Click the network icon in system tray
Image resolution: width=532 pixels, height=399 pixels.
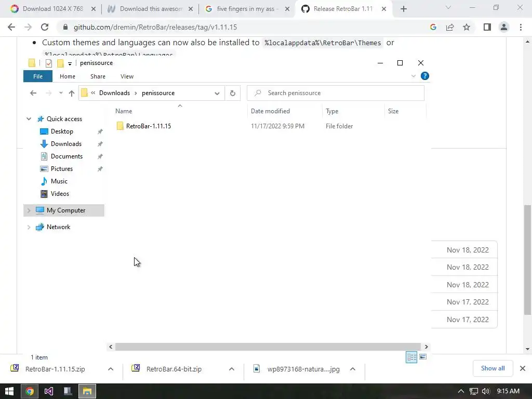tap(474, 391)
